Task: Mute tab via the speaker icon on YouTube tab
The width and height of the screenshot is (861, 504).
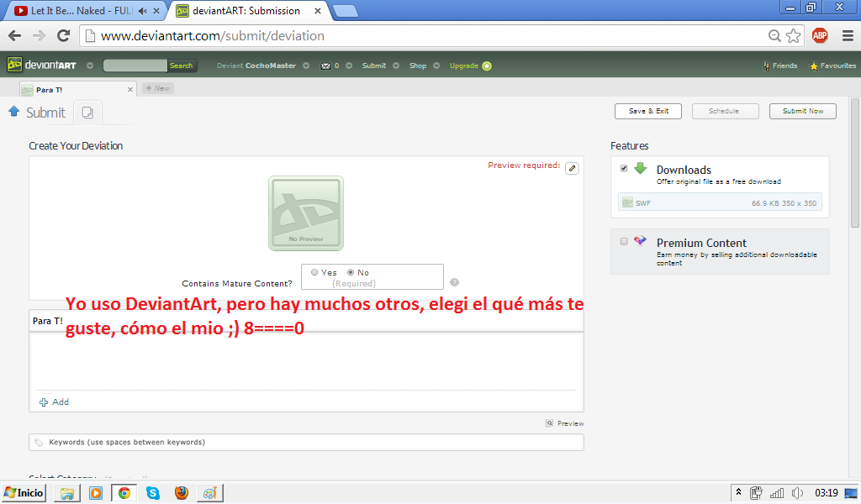Action: pos(143,11)
